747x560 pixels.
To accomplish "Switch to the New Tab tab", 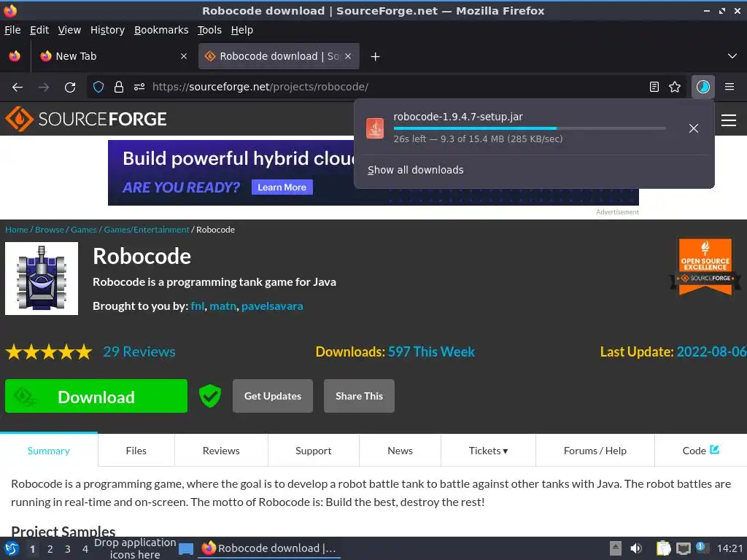I will [x=112, y=56].
